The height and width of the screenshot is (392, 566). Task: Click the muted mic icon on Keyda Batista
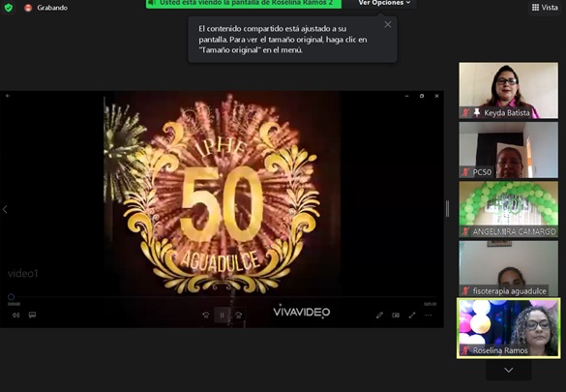click(465, 112)
